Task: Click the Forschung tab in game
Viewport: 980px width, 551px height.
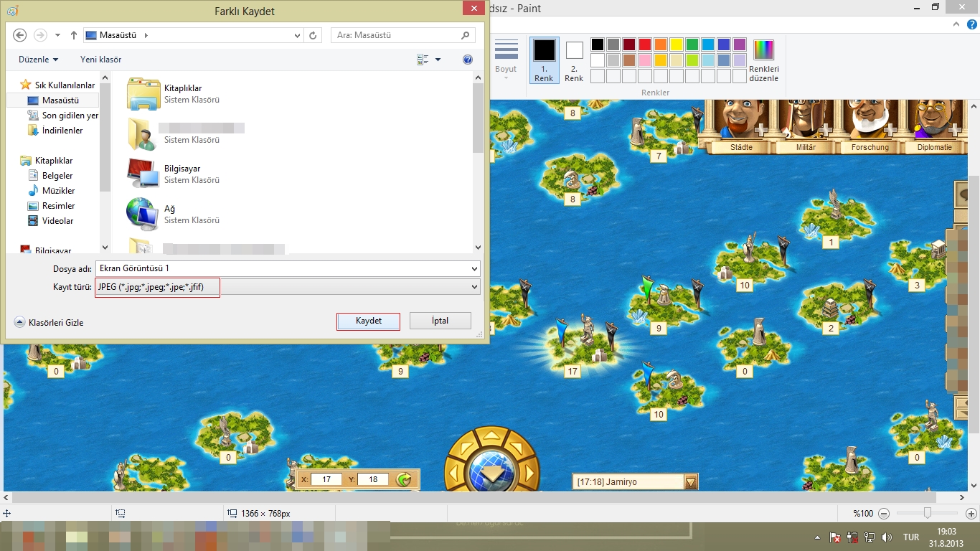Action: (x=870, y=147)
